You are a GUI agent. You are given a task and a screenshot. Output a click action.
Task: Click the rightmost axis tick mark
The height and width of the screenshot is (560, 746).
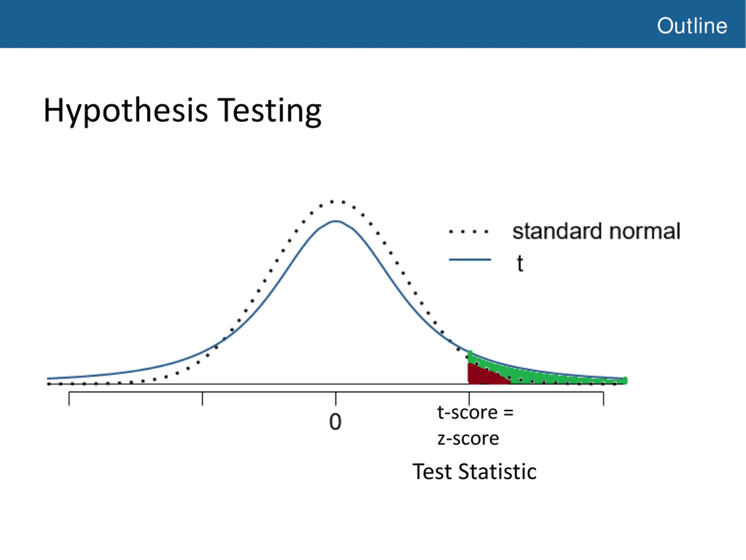coord(603,399)
